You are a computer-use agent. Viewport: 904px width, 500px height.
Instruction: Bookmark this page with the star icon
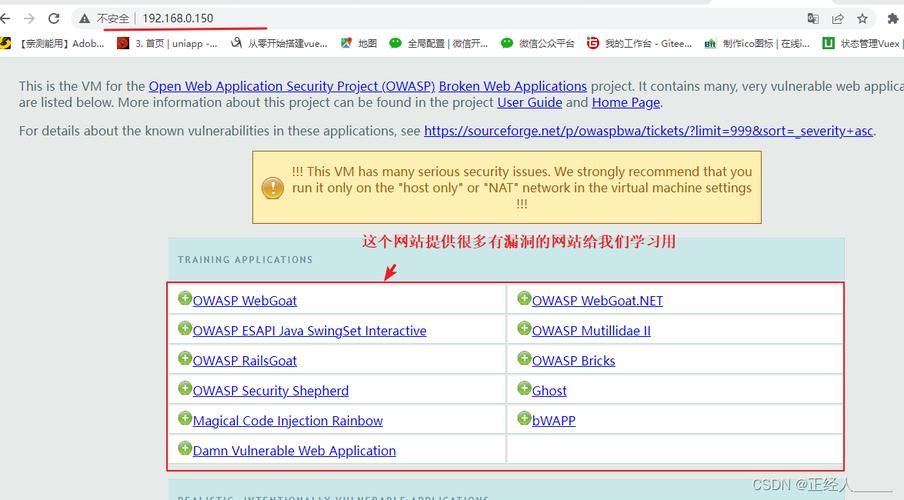point(862,18)
